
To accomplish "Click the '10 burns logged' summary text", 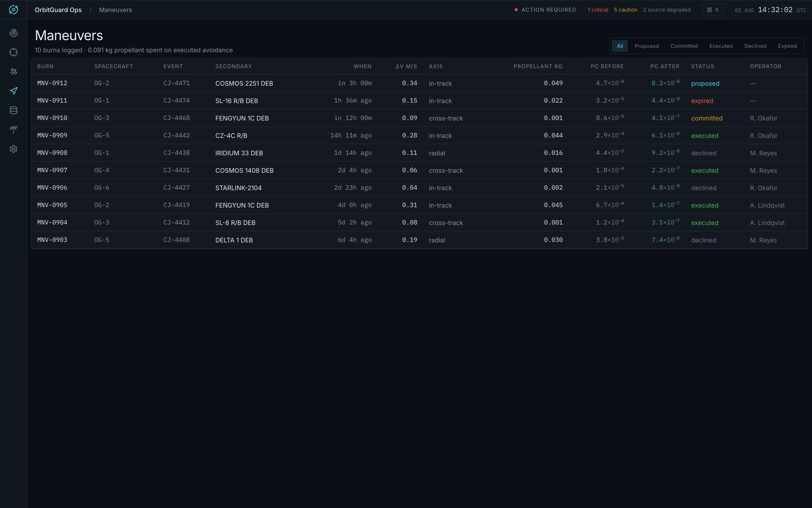I will (58, 50).
